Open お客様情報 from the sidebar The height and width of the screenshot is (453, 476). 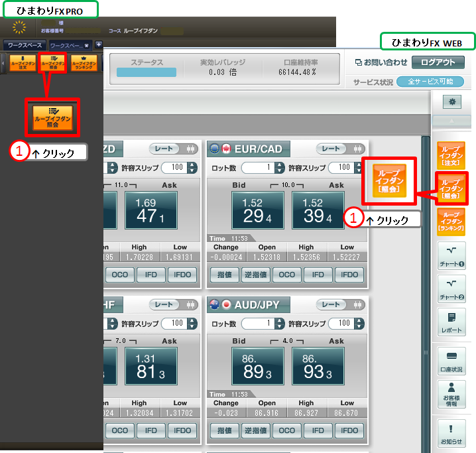pyautogui.click(x=451, y=394)
